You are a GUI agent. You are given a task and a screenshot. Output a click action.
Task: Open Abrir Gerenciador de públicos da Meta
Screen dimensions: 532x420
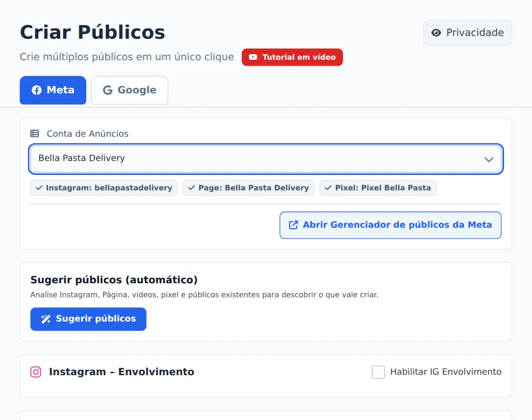(391, 225)
